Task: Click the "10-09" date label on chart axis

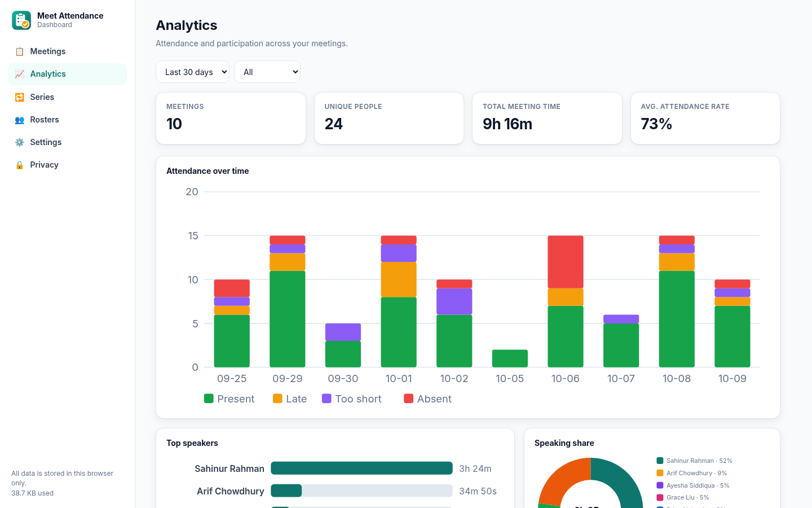Action: click(x=732, y=379)
